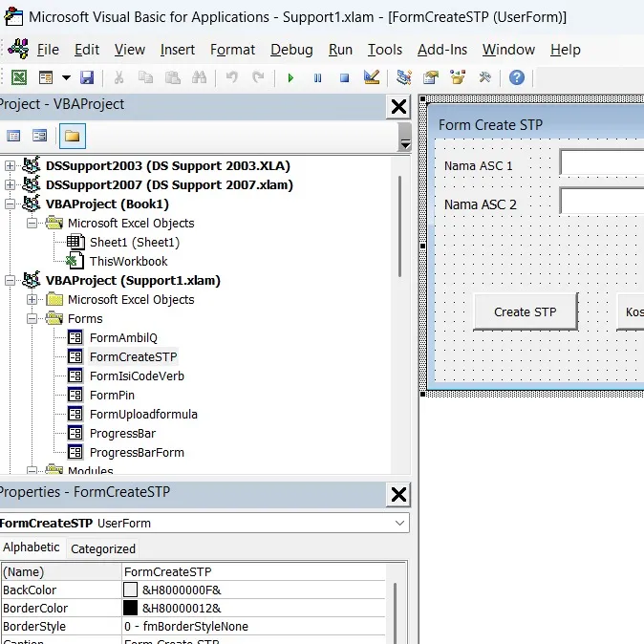Click the BackColor property color swatch
The height and width of the screenshot is (644, 644).
[131, 590]
